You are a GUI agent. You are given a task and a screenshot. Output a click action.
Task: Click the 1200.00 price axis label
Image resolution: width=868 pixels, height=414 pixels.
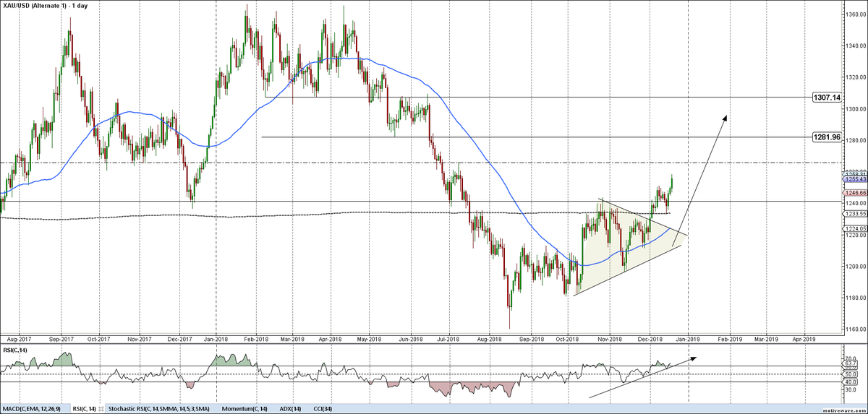click(854, 266)
